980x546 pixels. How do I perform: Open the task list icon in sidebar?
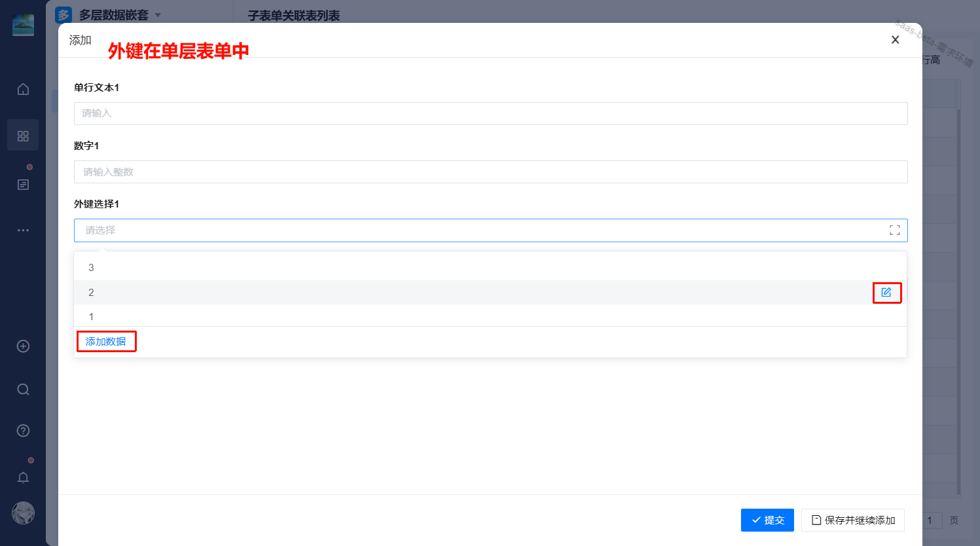coord(23,185)
